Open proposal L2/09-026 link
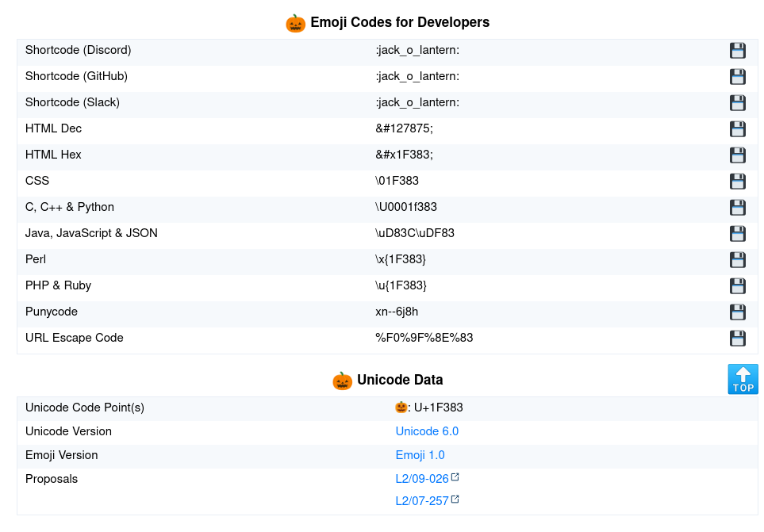This screenshot has height=532, width=764. tap(422, 479)
